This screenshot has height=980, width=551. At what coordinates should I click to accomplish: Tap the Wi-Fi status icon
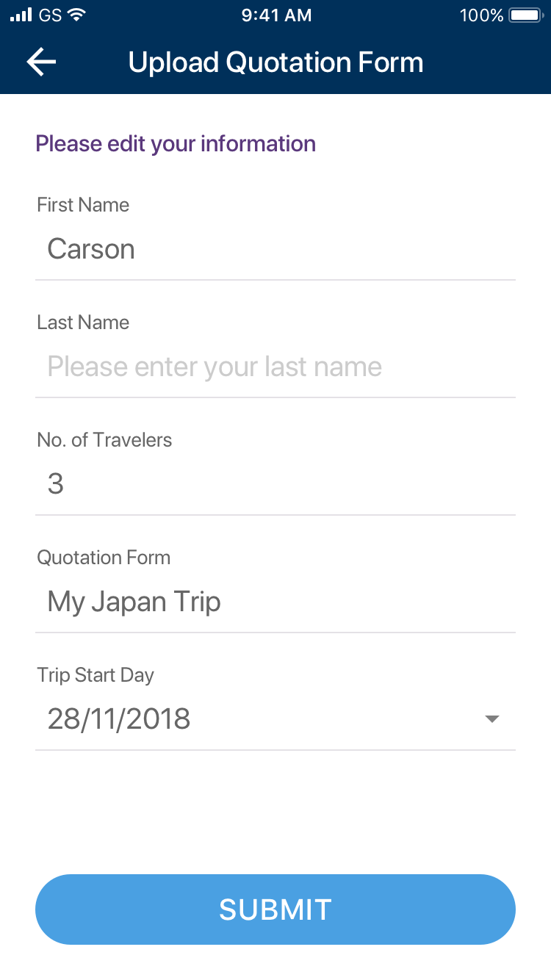click(x=76, y=15)
